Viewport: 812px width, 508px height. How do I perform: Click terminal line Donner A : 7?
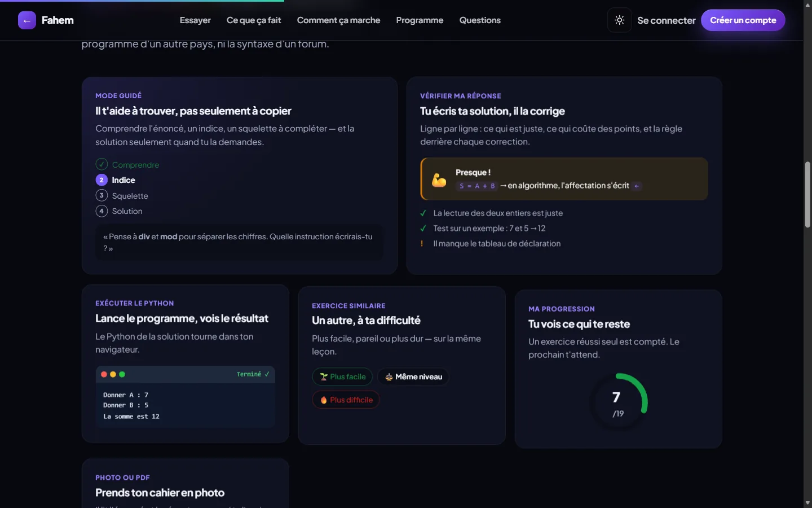(x=126, y=395)
